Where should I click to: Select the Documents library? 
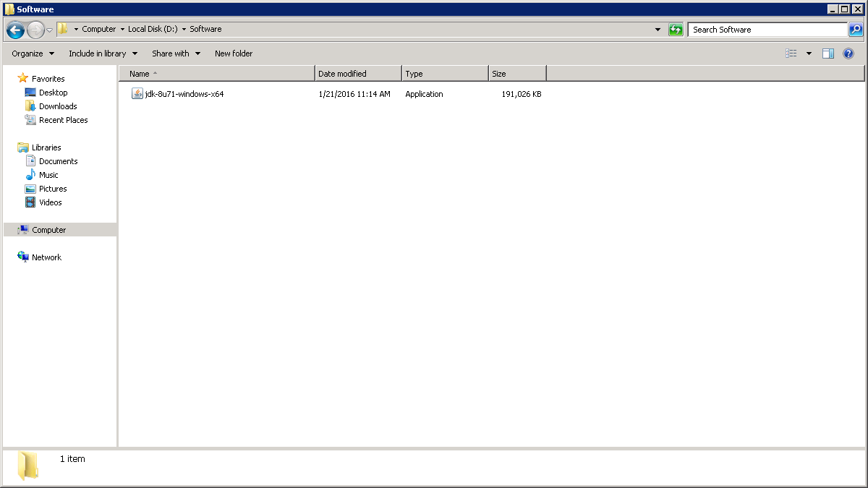coord(59,161)
